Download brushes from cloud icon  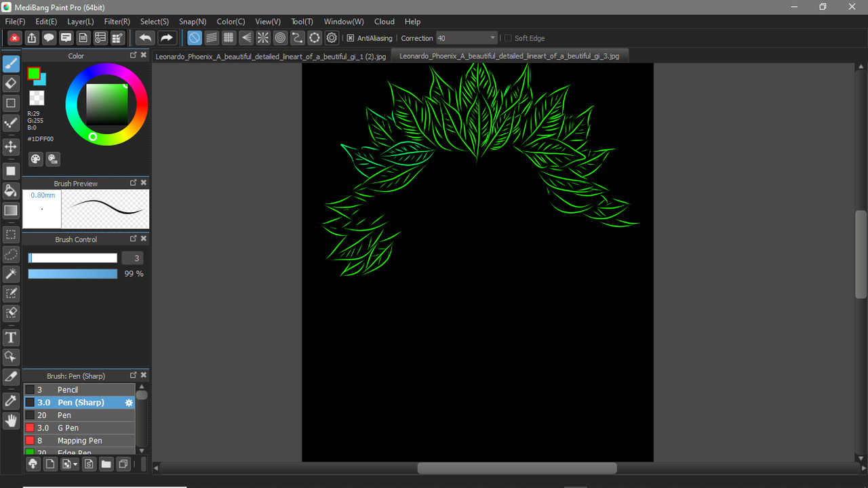coord(33,464)
